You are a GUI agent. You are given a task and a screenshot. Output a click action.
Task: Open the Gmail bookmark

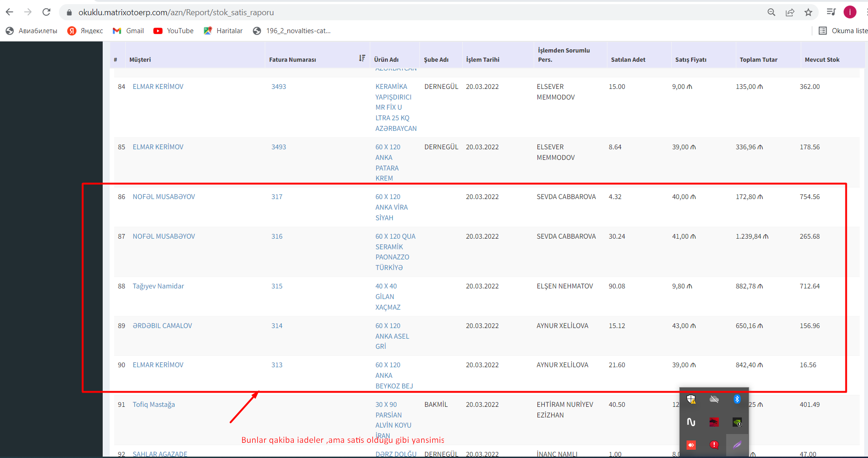(x=128, y=31)
